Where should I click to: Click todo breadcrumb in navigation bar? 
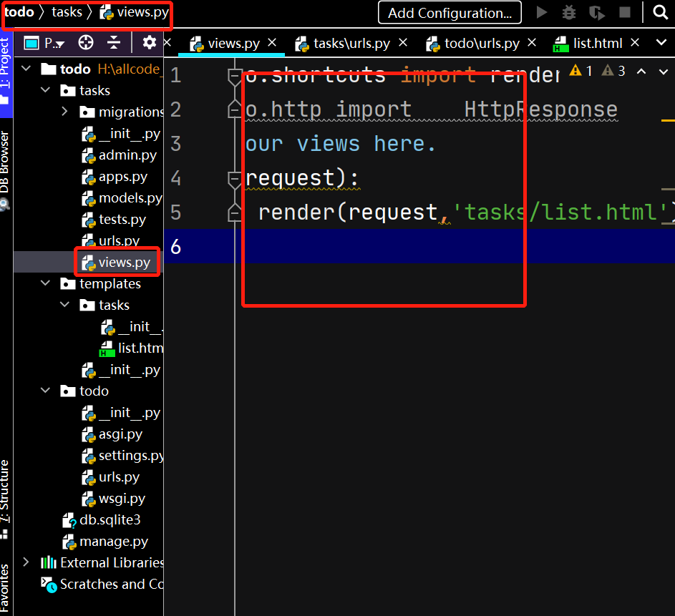pyautogui.click(x=19, y=11)
